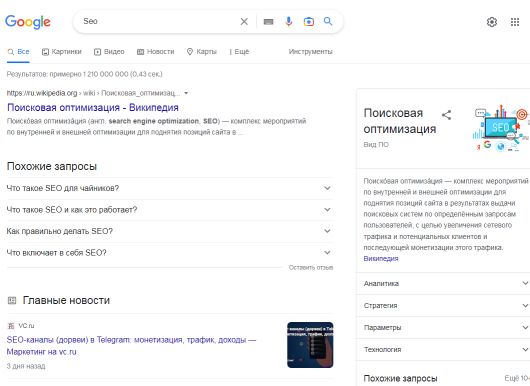Expand the Технология section

coord(443,349)
